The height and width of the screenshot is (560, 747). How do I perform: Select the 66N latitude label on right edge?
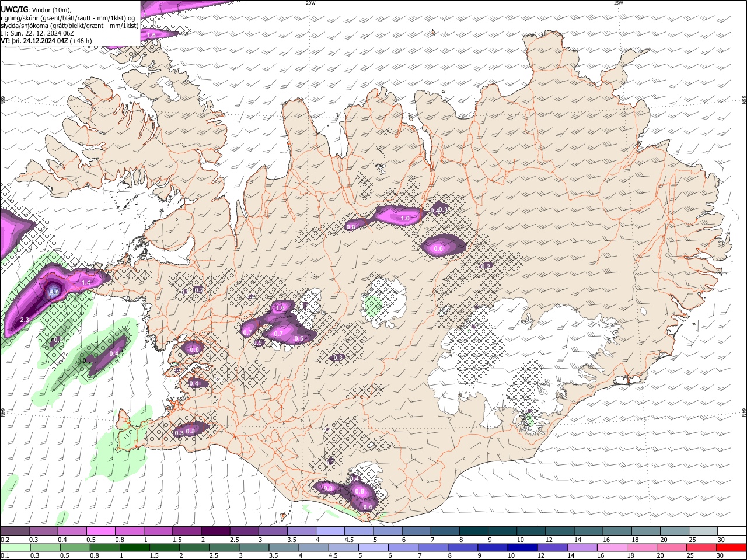tap(744, 100)
